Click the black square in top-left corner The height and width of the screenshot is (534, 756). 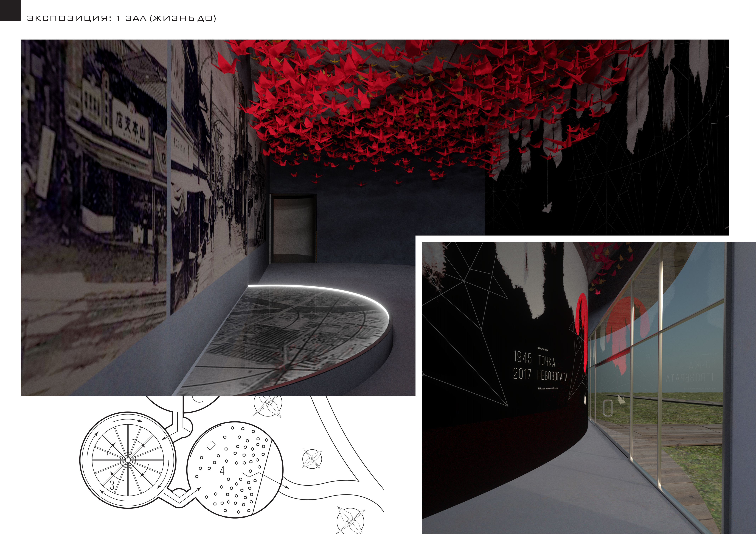[x=10, y=10]
